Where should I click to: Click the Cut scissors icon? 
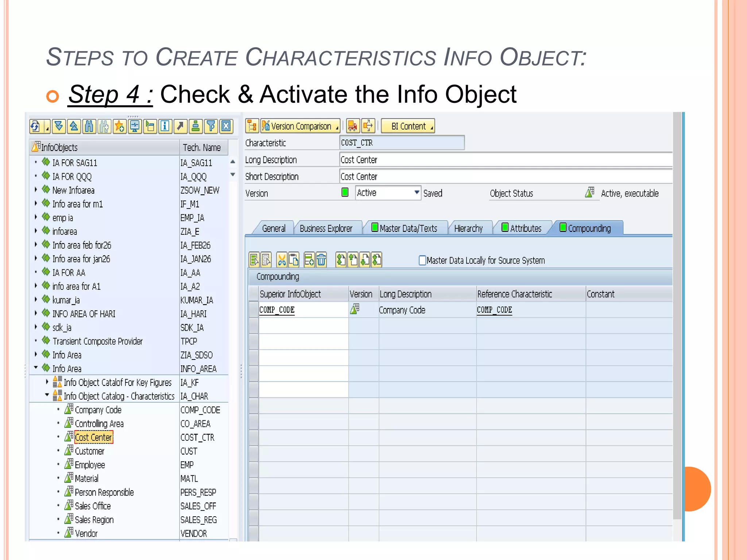[x=282, y=260]
